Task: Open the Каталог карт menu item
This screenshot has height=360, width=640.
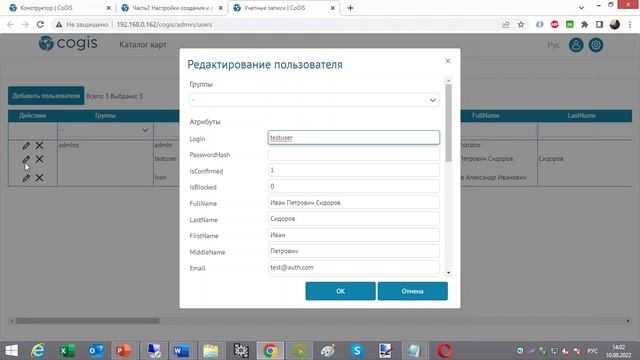Action: pyautogui.click(x=143, y=44)
